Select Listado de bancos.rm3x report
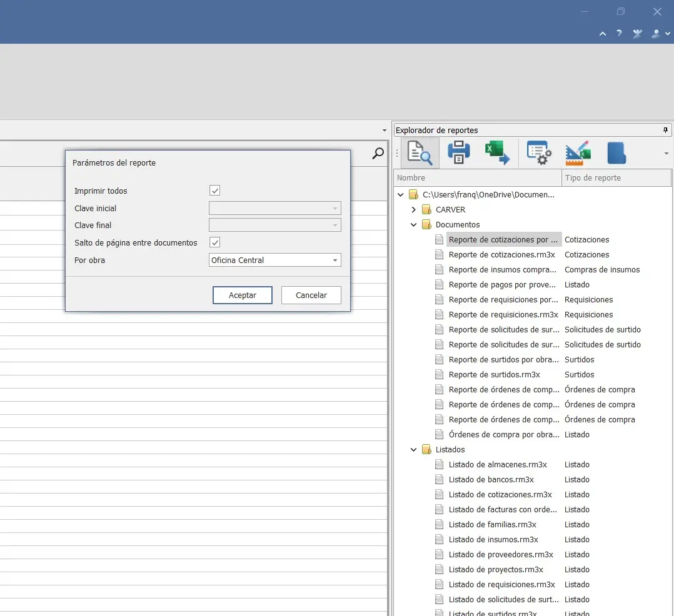The width and height of the screenshot is (674, 616). click(491, 479)
